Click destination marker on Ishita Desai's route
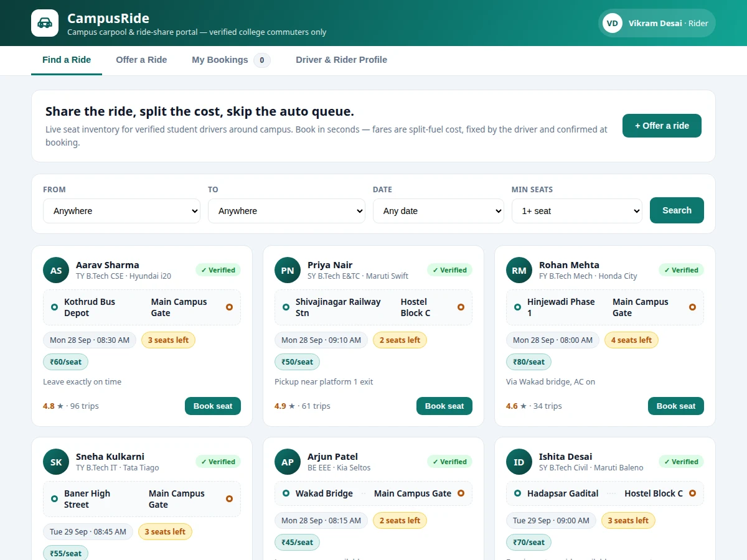The width and height of the screenshot is (747, 560). 692,493
